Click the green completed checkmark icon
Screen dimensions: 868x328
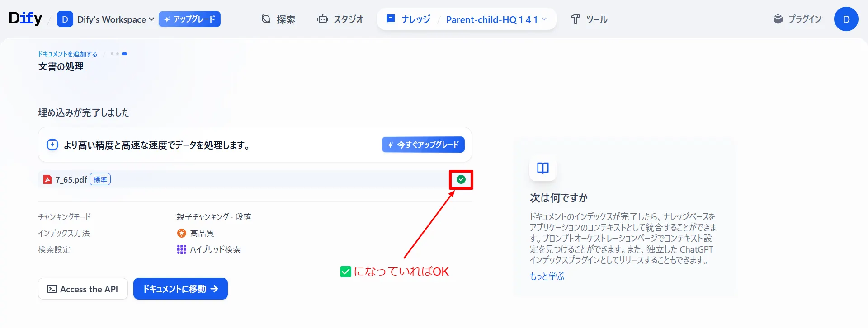[x=461, y=179]
